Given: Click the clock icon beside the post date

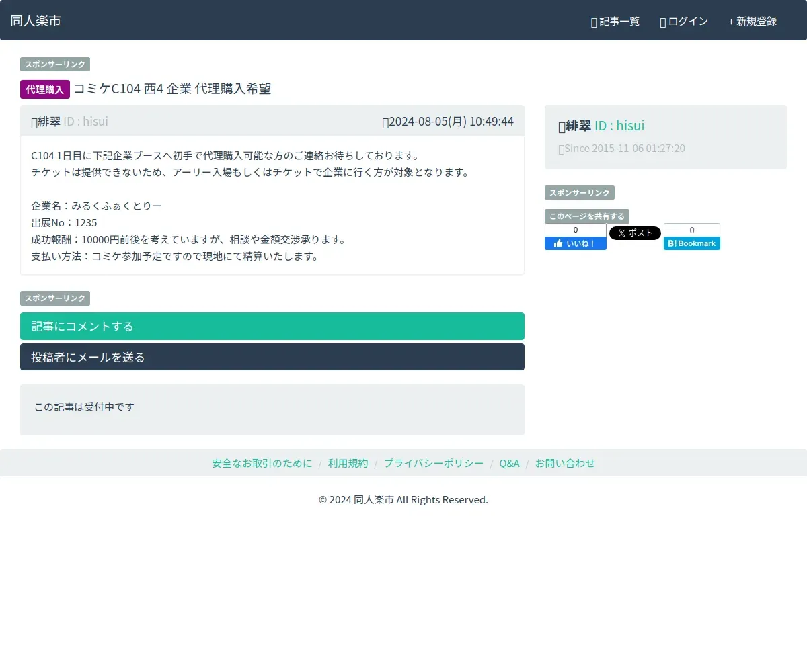Looking at the screenshot, I should click(x=385, y=122).
